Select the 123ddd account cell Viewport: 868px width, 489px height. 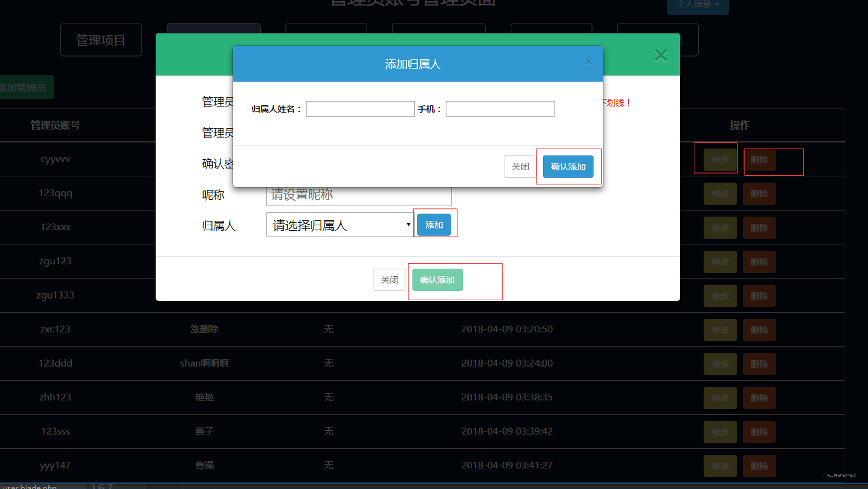(55, 363)
